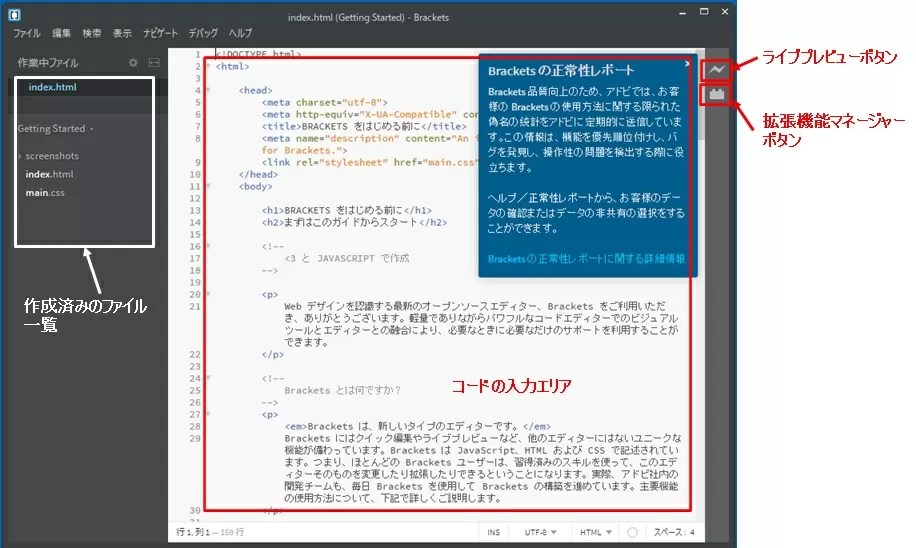Collapse the p tag fold arrow line 27

209,414
